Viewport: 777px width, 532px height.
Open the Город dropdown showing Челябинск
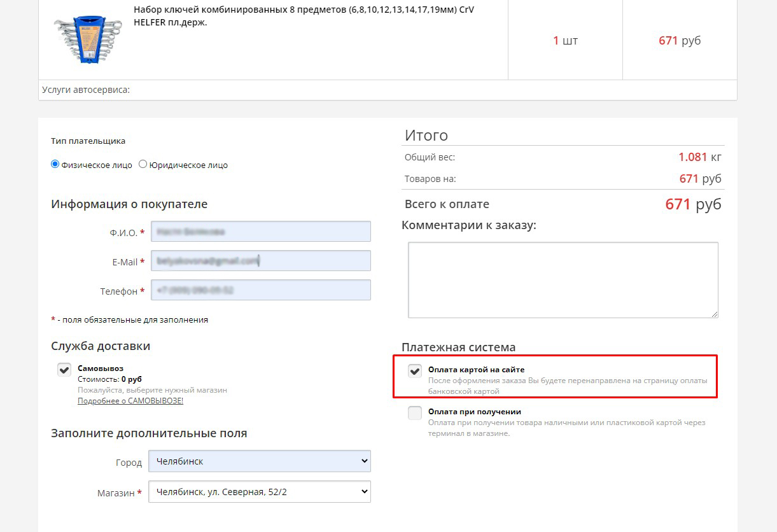260,461
